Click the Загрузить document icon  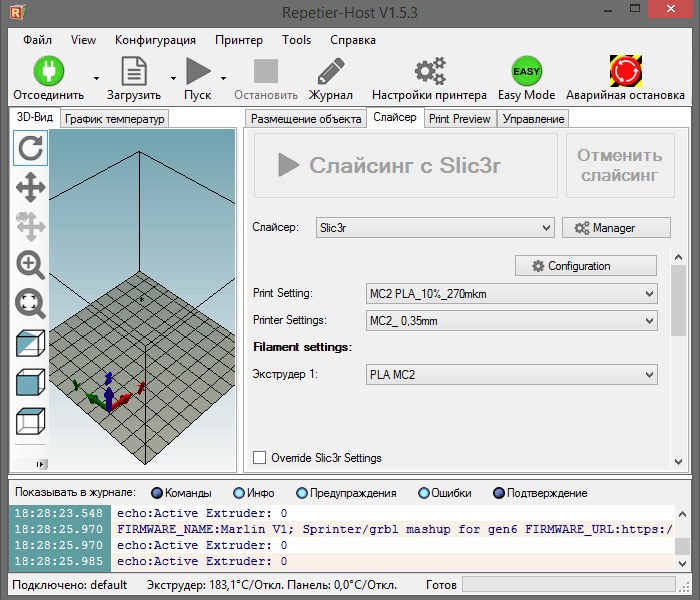[134, 71]
